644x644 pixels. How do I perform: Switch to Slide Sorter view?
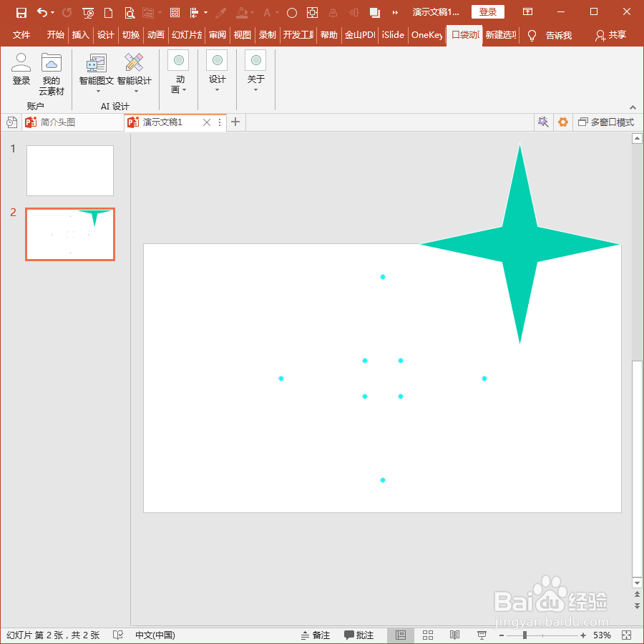pyautogui.click(x=428, y=635)
